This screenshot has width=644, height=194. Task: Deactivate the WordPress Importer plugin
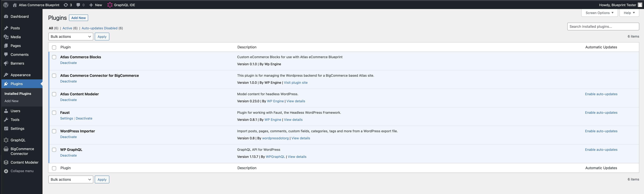(x=68, y=137)
